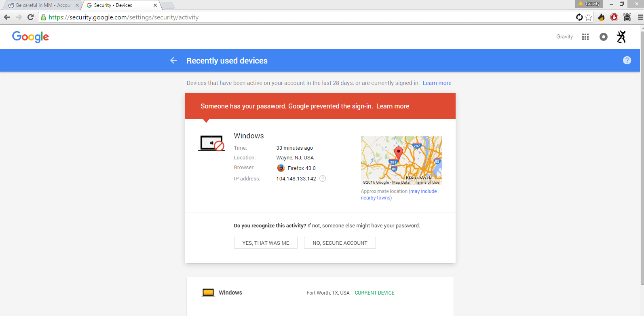Click the 'Recently used devices' heading
Viewport: 644px width, 316px height.
pyautogui.click(x=227, y=61)
